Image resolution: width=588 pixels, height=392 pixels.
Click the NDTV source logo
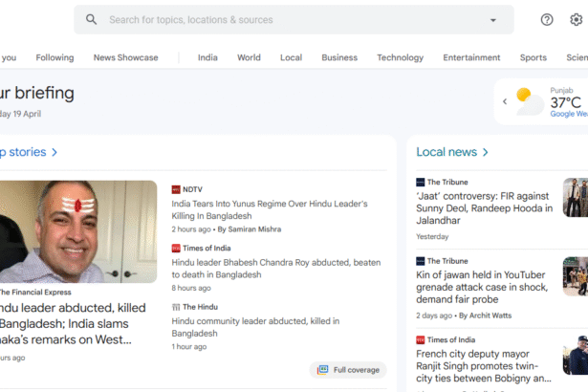tap(176, 189)
